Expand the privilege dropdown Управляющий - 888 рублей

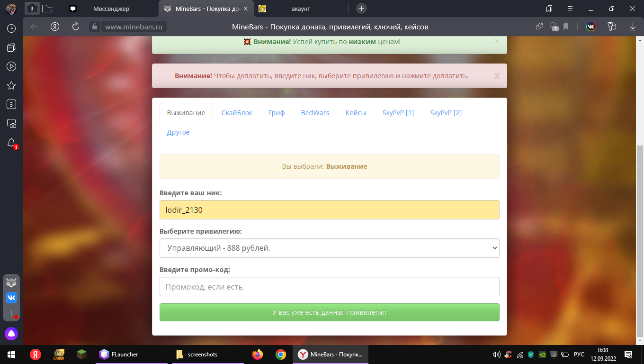[330, 248]
